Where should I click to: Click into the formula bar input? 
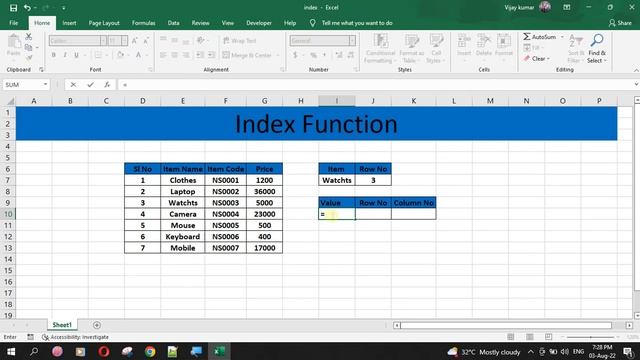point(376,84)
